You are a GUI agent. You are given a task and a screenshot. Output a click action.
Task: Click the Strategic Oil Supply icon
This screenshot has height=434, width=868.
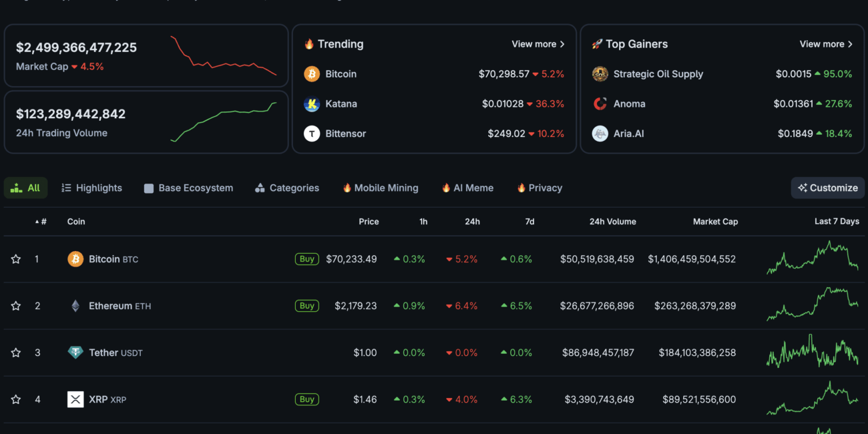click(x=600, y=74)
